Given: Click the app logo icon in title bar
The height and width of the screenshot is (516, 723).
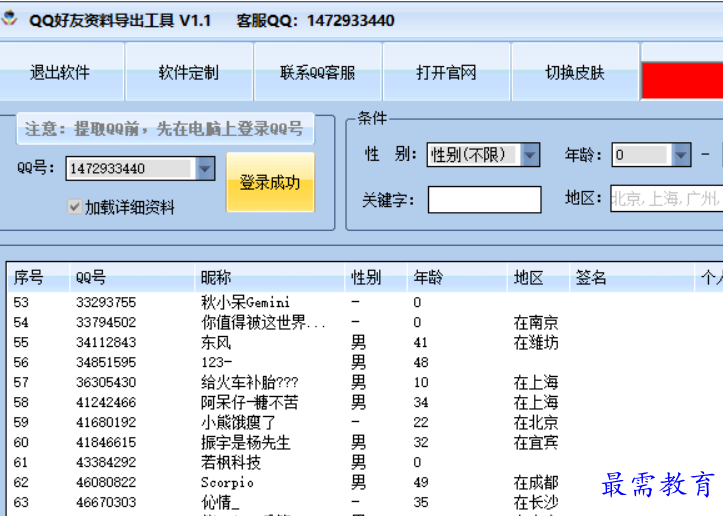Looking at the screenshot, I should (x=9, y=19).
